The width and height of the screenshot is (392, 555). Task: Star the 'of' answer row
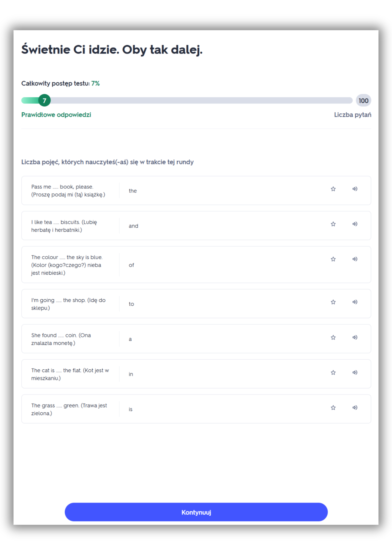pos(333,259)
